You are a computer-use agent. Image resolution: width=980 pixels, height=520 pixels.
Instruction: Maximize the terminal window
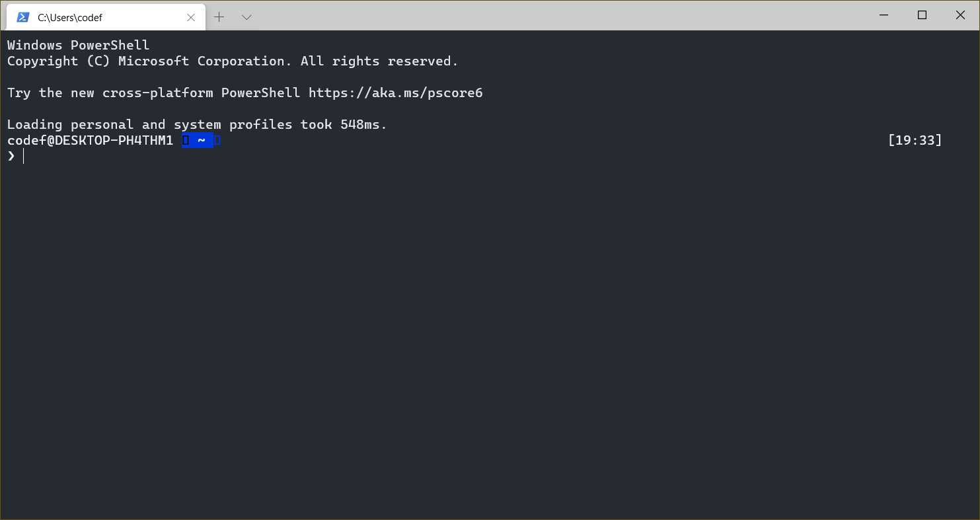pos(922,15)
